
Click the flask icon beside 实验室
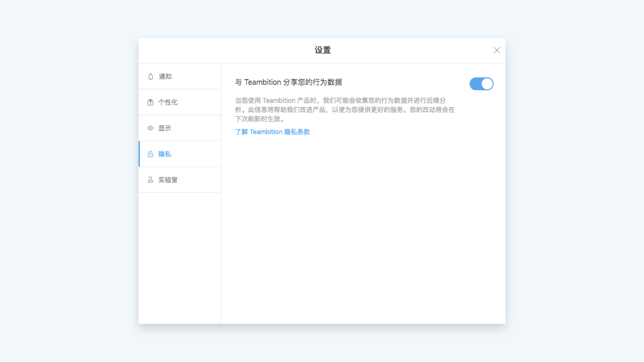[151, 180]
